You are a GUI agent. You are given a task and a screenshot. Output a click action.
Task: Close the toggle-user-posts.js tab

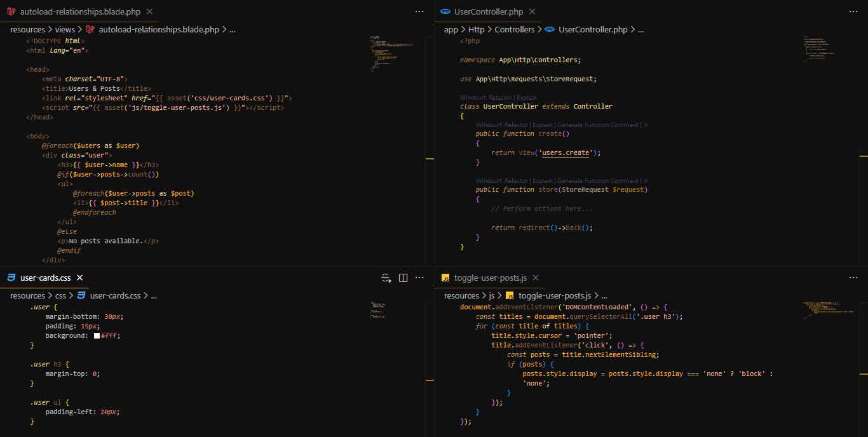pos(536,278)
